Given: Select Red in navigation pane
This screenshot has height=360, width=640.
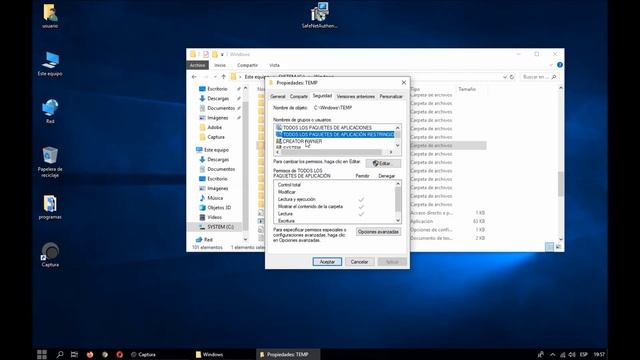Looking at the screenshot, I should [208, 240].
